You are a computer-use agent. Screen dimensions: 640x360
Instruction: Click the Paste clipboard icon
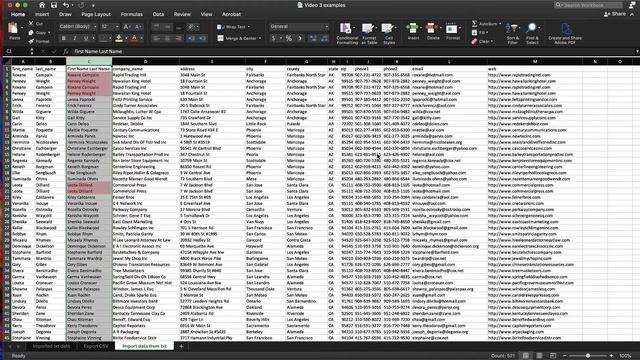(14, 29)
